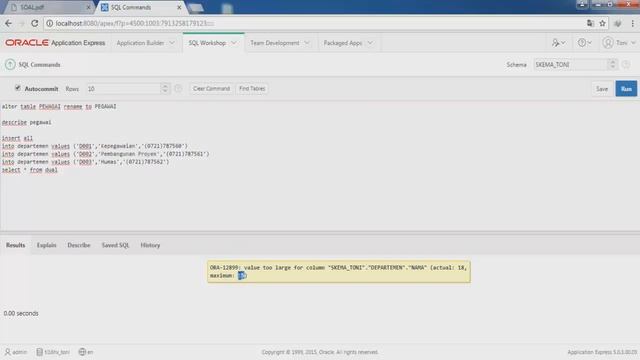Open the translate page icon
This screenshot has height=360, width=640.
tap(590, 23)
